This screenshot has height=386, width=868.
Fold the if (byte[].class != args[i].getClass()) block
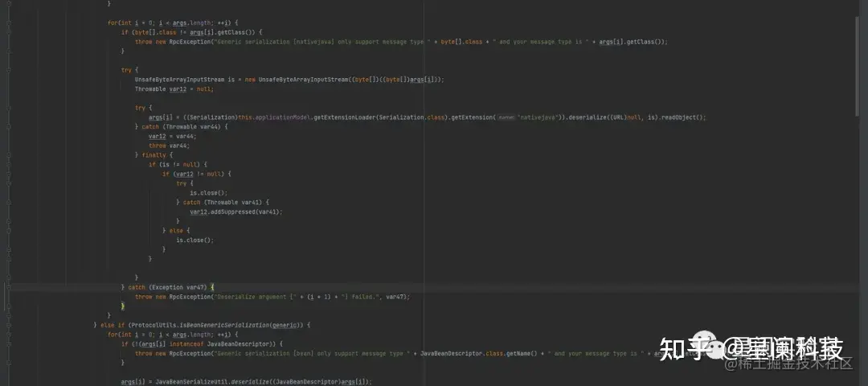pyautogui.click(x=8, y=32)
